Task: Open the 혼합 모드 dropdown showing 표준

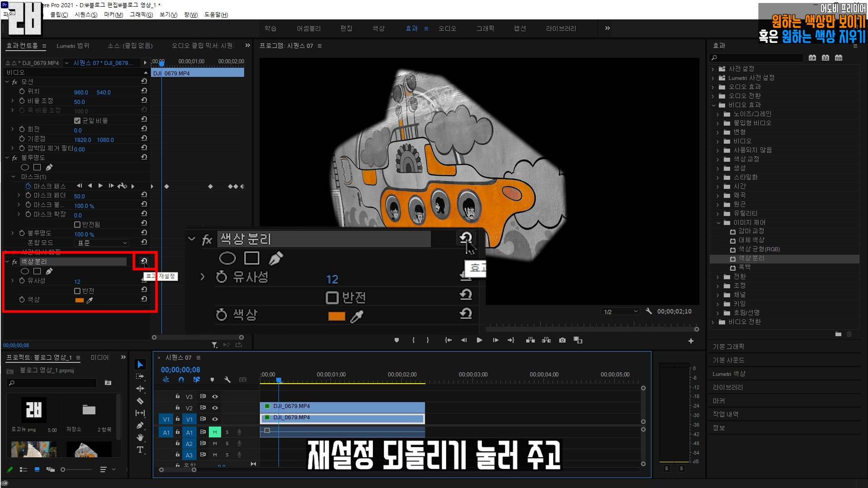Action: coord(102,243)
